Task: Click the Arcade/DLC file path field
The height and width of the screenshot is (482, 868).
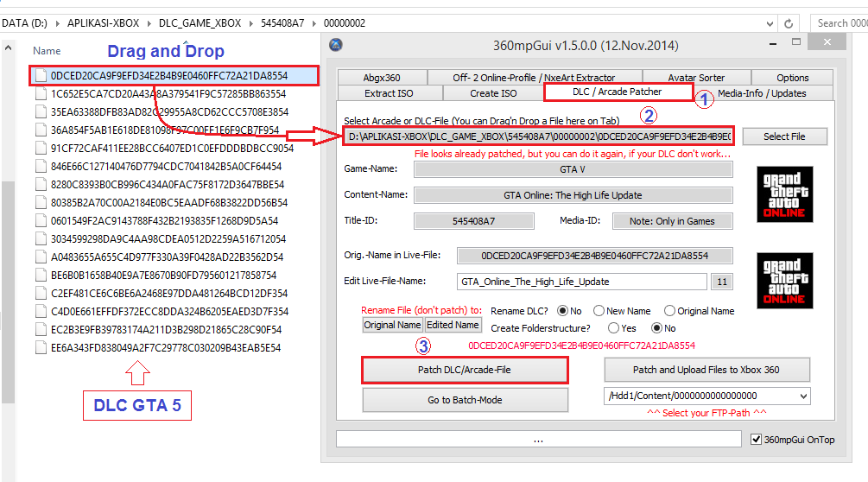Action: pyautogui.click(x=539, y=136)
